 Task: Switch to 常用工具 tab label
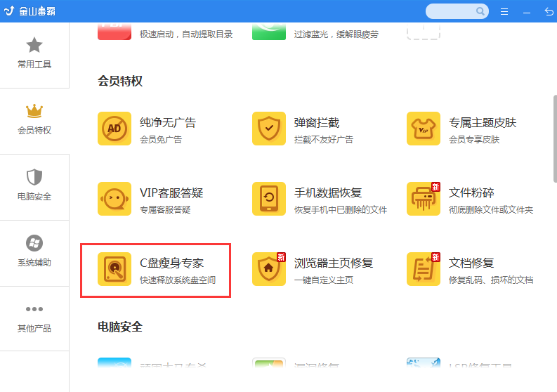pyautogui.click(x=34, y=65)
